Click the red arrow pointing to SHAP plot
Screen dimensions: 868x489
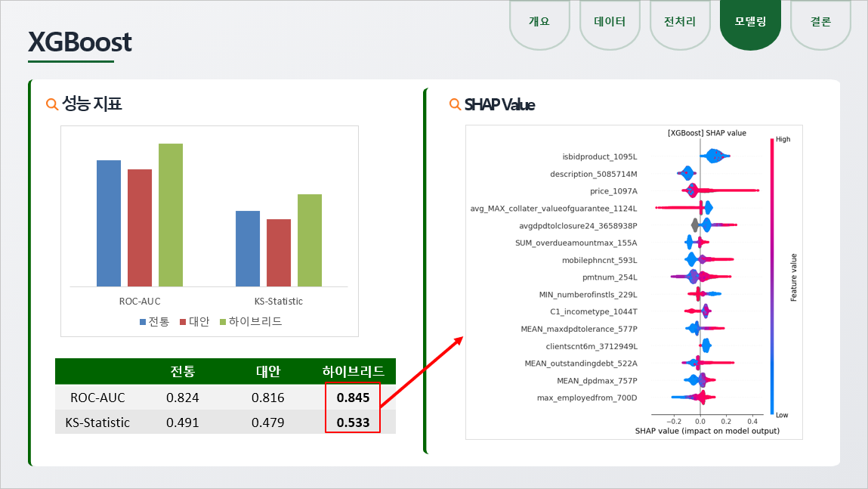click(x=422, y=372)
